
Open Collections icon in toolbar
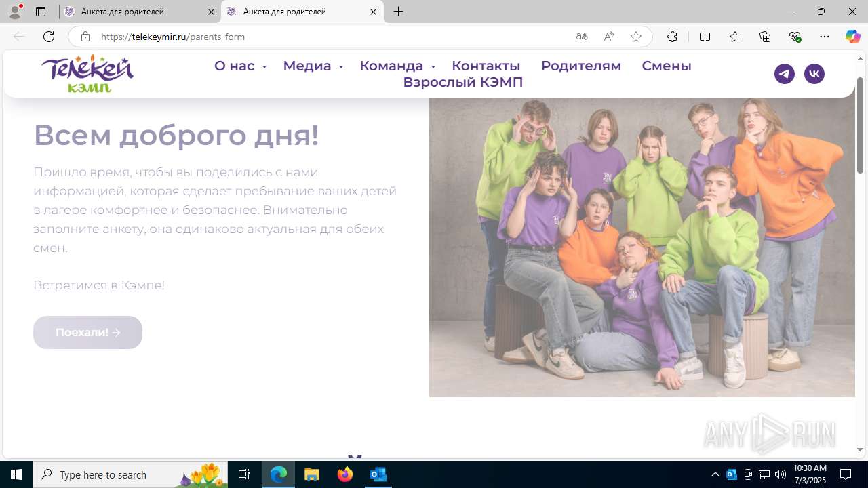765,37
